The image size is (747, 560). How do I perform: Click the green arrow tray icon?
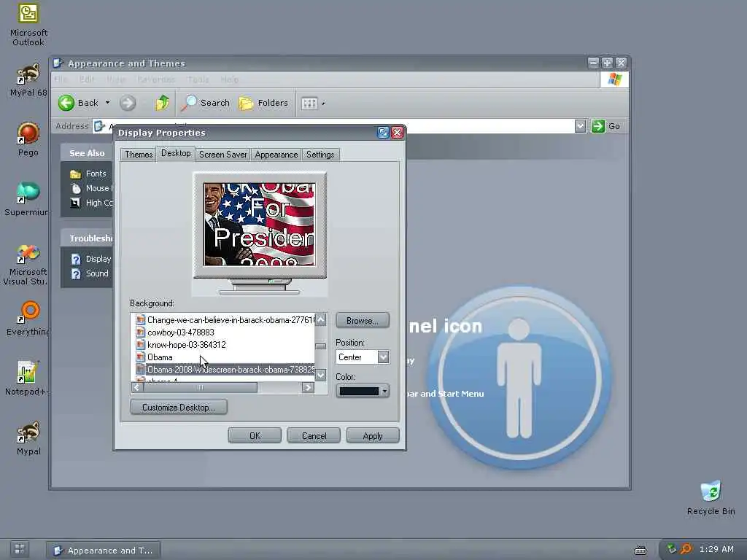pos(671,550)
